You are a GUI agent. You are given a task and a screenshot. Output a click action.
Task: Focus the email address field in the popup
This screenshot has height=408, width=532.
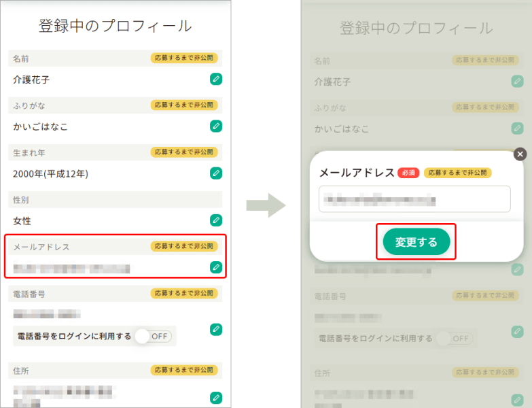(x=414, y=200)
